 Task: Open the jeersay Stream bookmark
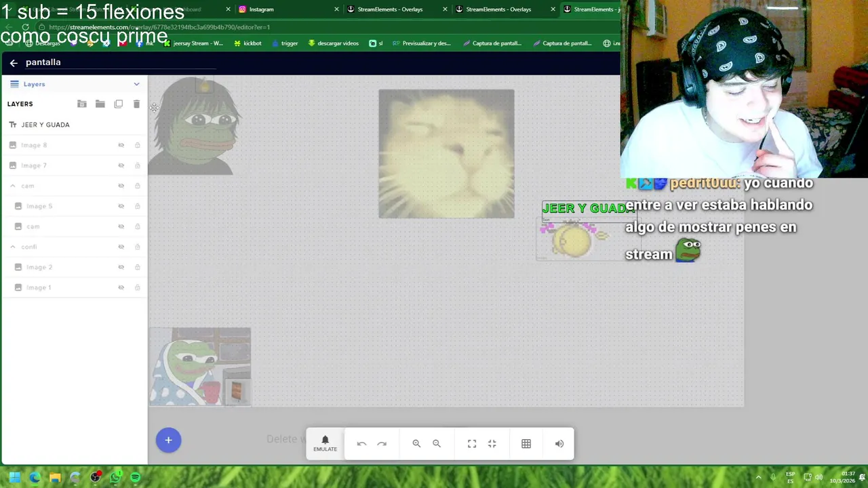193,43
